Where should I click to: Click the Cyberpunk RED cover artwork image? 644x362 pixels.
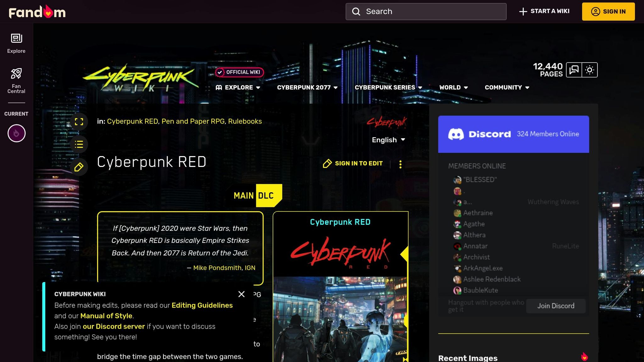coord(340,319)
